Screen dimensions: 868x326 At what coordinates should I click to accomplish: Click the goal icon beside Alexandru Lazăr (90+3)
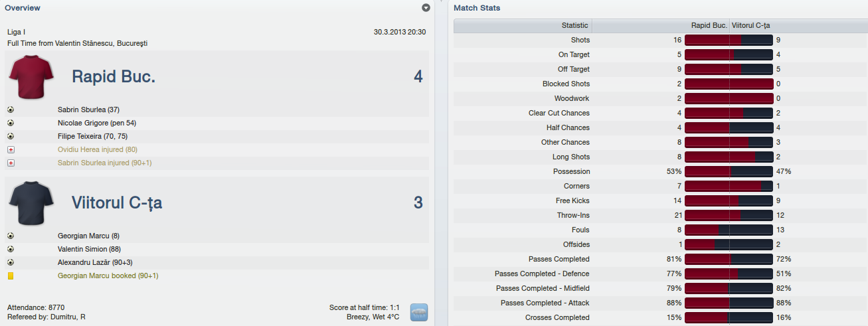pos(11,262)
